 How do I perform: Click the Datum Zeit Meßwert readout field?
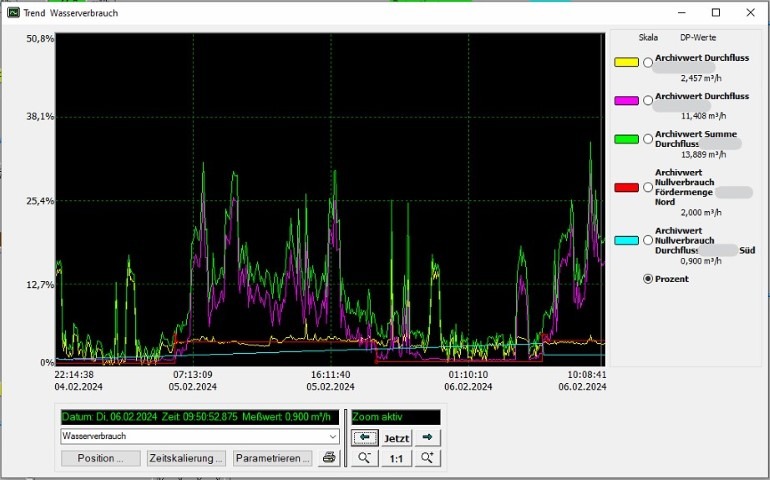click(199, 417)
